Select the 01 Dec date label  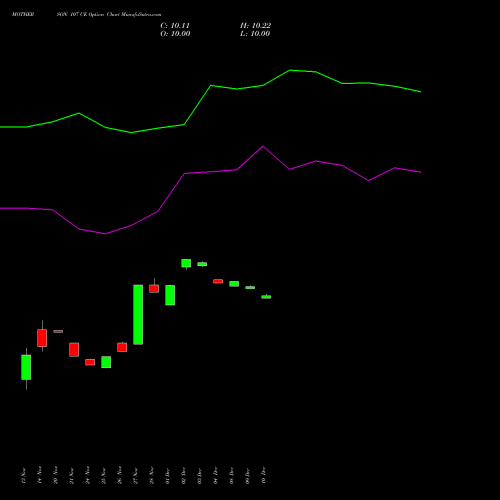(168, 475)
